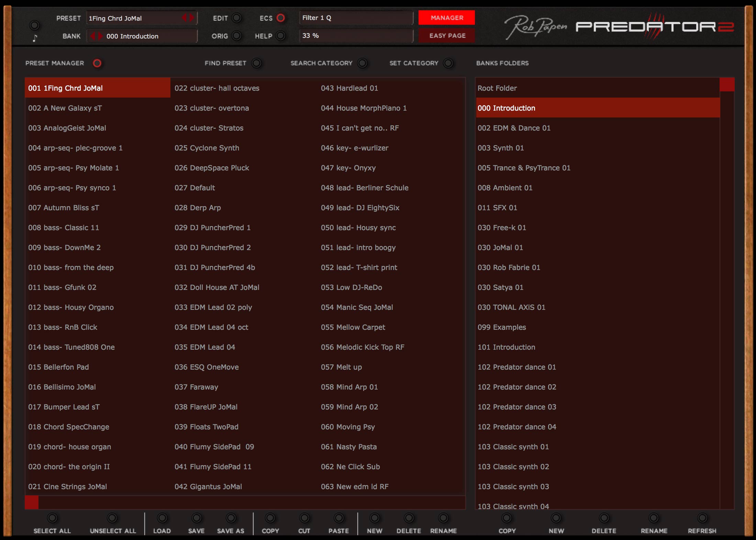The height and width of the screenshot is (540, 756).
Task: Click SELECT ALL presets button
Action: (x=52, y=518)
